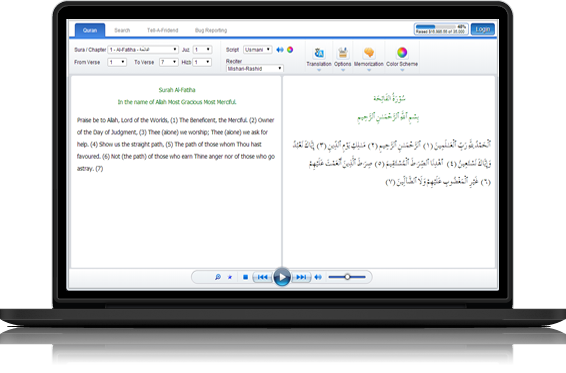Screen dimensions: 566x373
Task: Mute audio using the player speaker icon
Action: [318, 277]
